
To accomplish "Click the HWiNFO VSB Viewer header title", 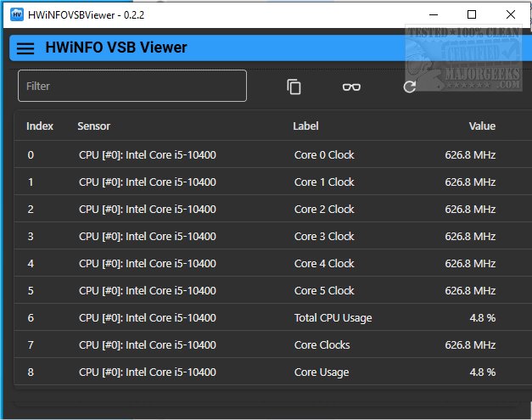I will click(116, 48).
